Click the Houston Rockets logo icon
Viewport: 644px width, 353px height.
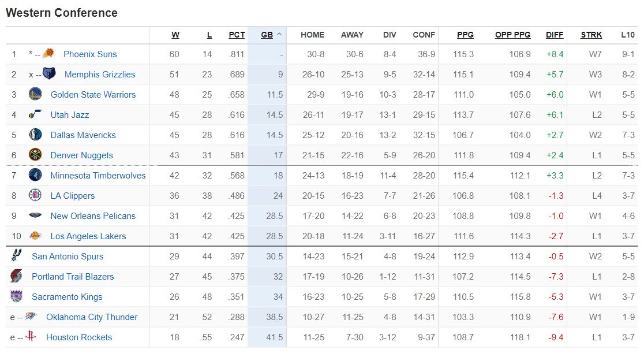pos(31,337)
